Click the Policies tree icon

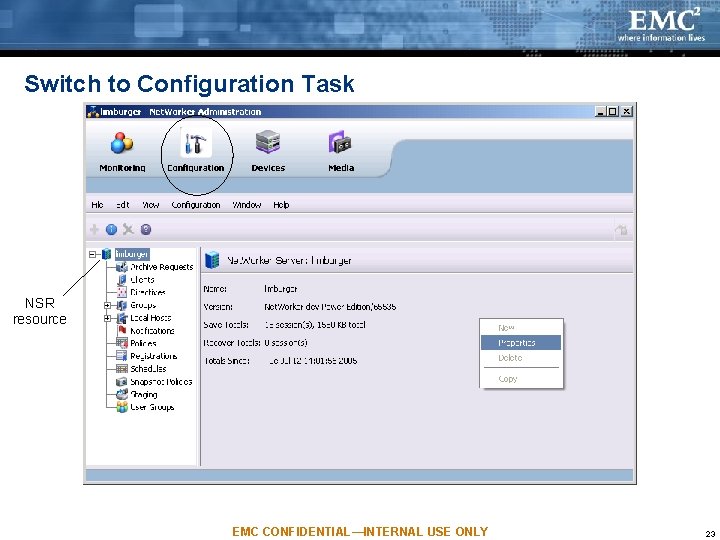pos(122,343)
